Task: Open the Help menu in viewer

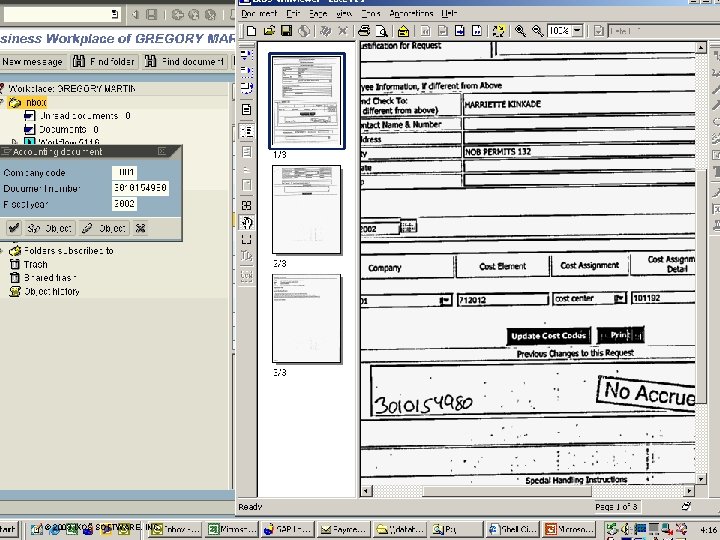Action: tap(449, 14)
